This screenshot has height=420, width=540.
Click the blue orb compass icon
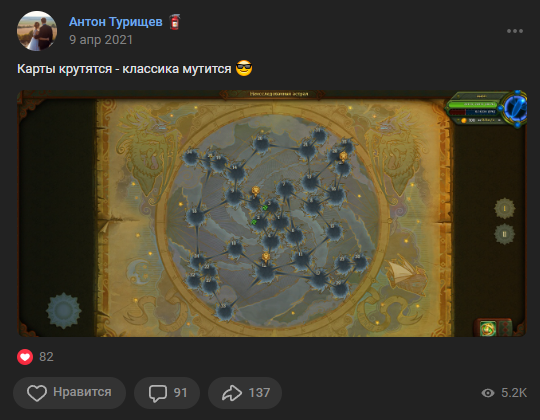516,109
